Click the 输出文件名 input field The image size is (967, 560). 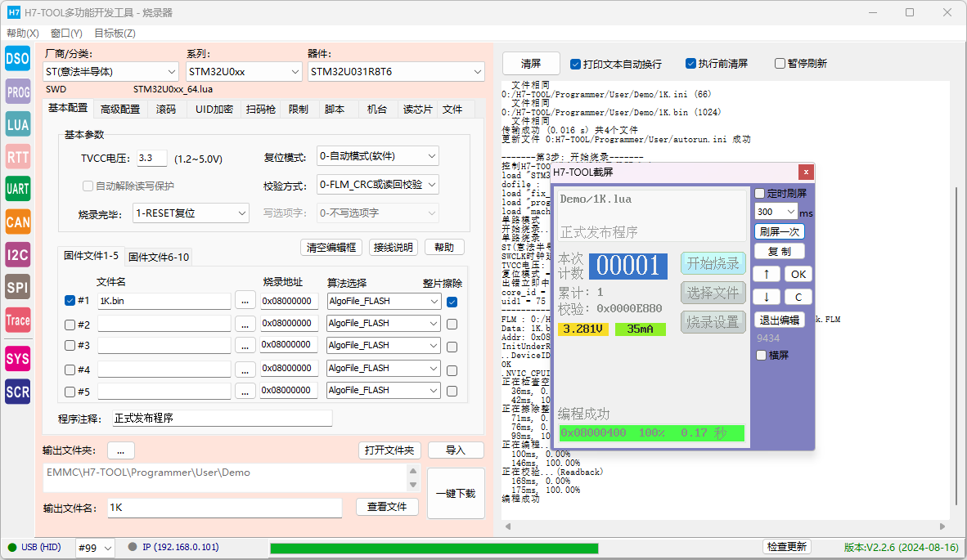[224, 508]
